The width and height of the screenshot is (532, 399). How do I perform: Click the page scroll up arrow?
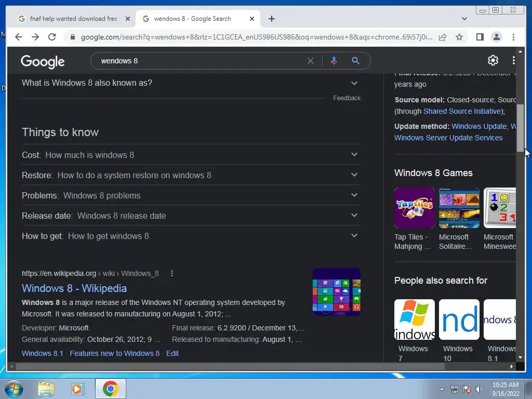(x=520, y=51)
